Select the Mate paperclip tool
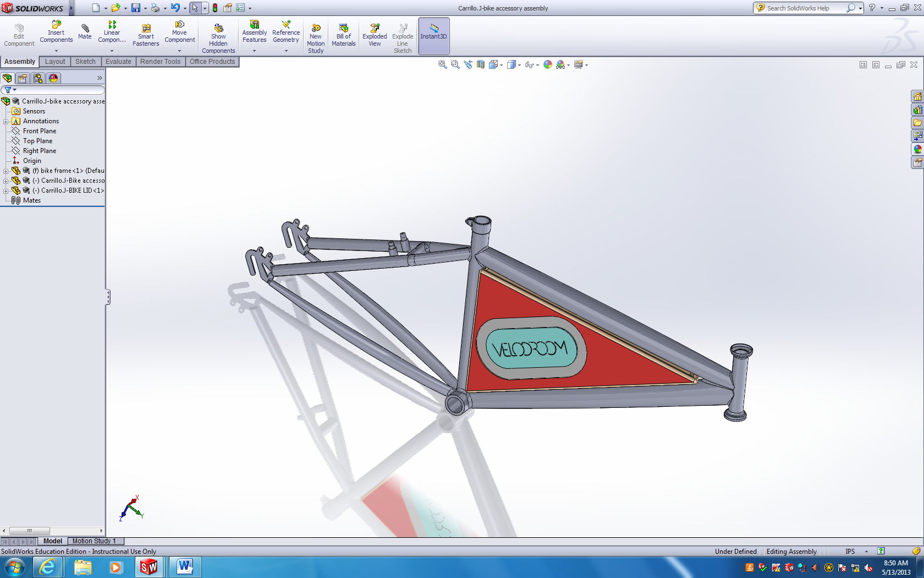 (85, 31)
